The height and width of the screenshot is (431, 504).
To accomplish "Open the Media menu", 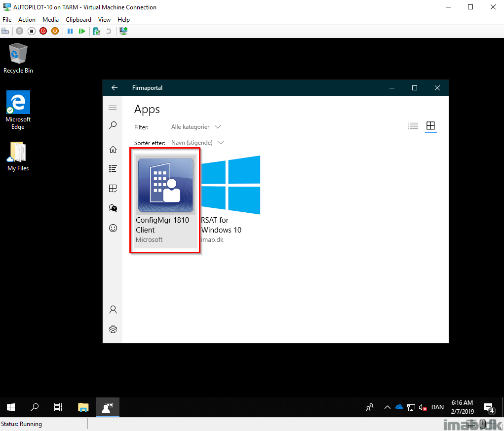I will (50, 20).
